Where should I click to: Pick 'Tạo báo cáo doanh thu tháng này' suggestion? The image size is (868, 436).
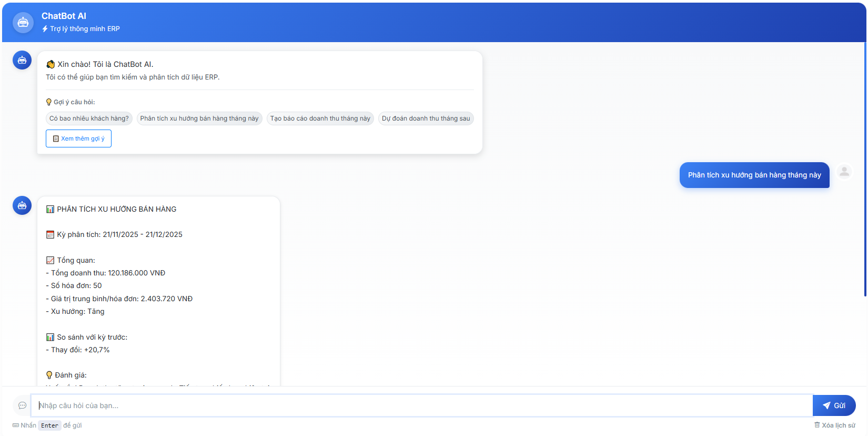[x=320, y=118]
